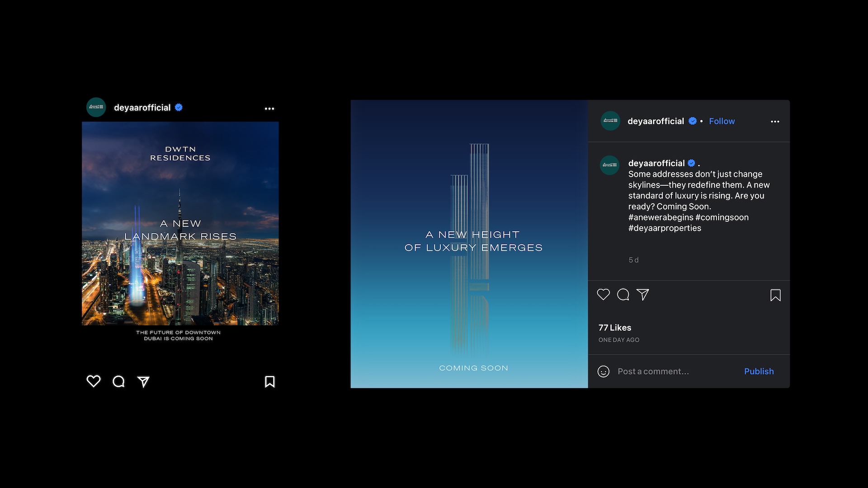Like the right post with heart icon
Viewport: 868px width, 488px height.
[603, 295]
